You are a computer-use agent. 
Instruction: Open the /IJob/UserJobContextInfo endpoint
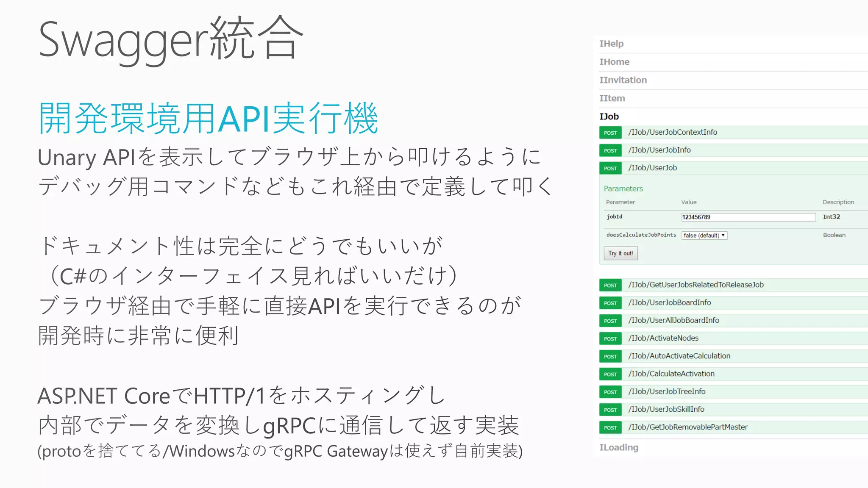[x=673, y=132]
